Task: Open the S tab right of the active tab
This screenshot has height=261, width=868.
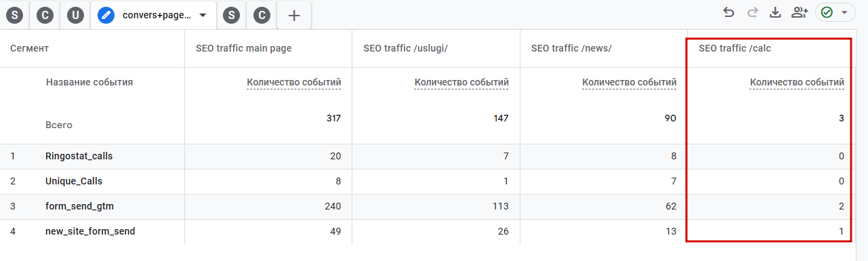Action: click(x=232, y=16)
